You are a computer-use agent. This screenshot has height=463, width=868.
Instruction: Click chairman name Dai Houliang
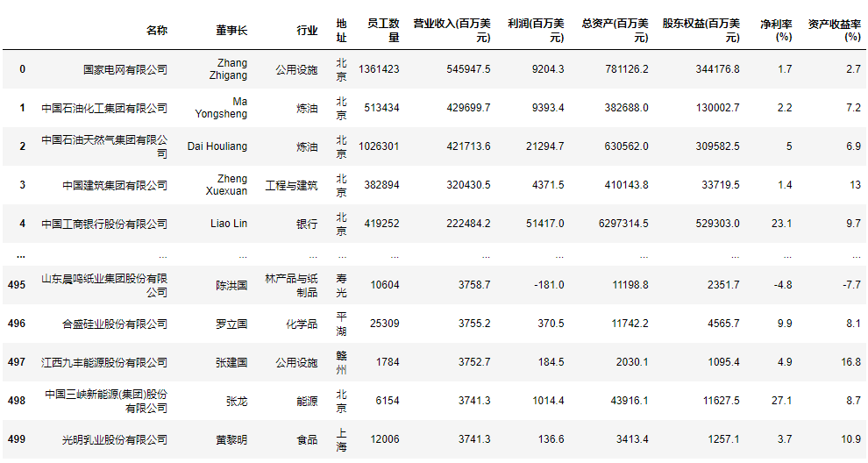(x=217, y=146)
